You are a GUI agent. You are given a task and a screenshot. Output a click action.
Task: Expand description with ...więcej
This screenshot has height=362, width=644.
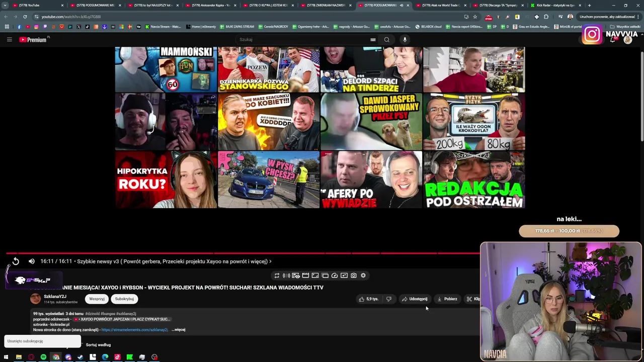click(x=179, y=330)
